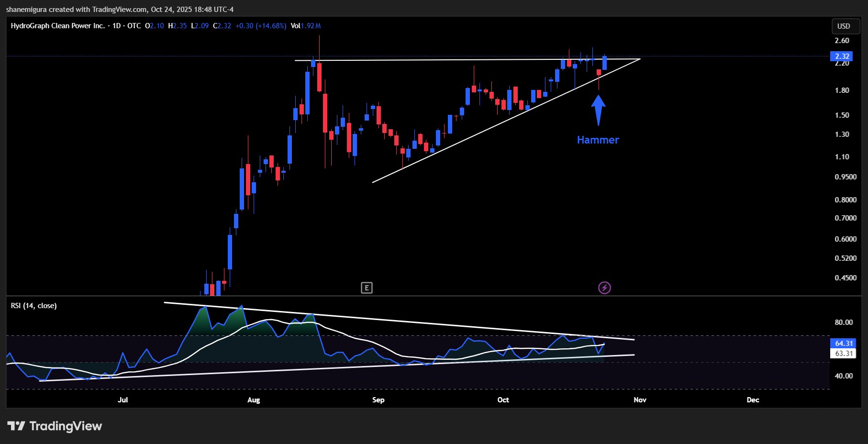Click the 1.10 price axis label
The image size is (868, 444).
pyautogui.click(x=842, y=157)
